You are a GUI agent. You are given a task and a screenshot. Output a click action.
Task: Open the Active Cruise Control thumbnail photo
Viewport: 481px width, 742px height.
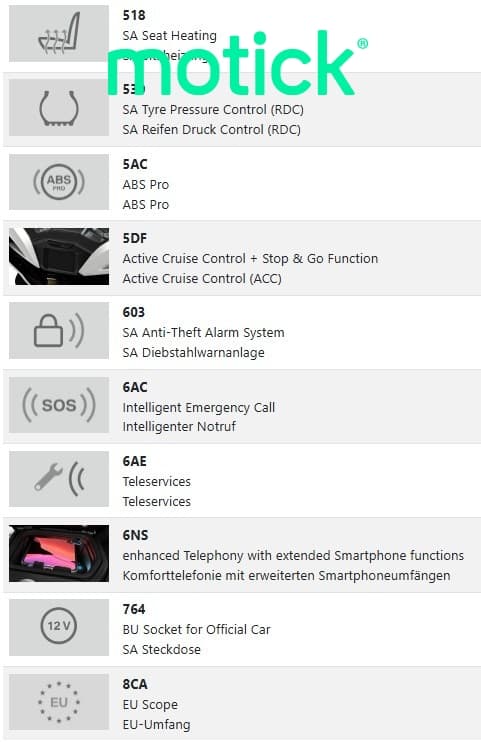click(x=59, y=256)
